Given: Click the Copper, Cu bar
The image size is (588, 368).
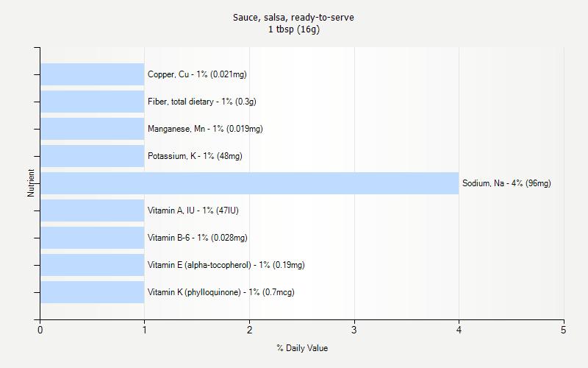Looking at the screenshot, I should [92, 74].
